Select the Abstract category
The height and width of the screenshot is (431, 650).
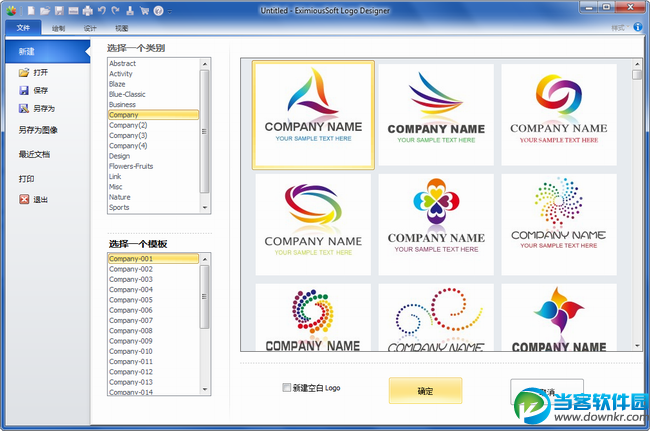(x=153, y=63)
